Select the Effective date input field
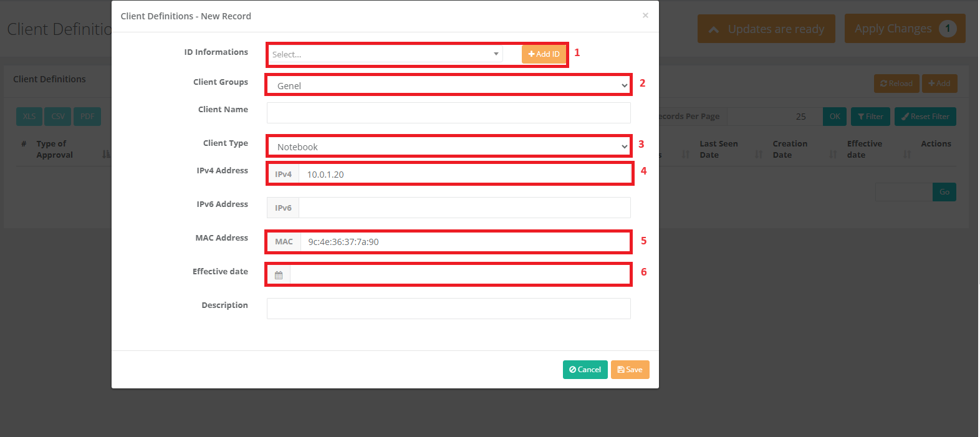Screen dimensions: 980x437 460,275
